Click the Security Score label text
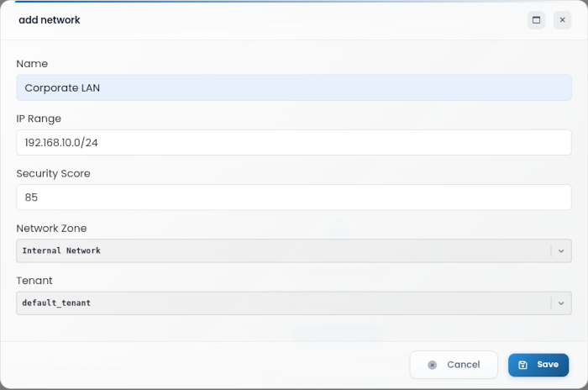Viewport: 588px width, 390px height. 53,173
